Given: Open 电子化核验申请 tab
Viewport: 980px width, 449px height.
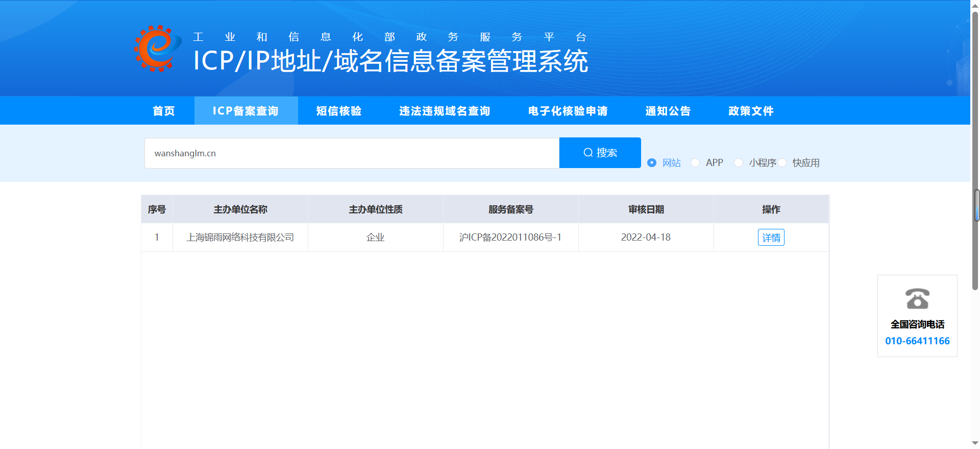Looking at the screenshot, I should point(568,111).
